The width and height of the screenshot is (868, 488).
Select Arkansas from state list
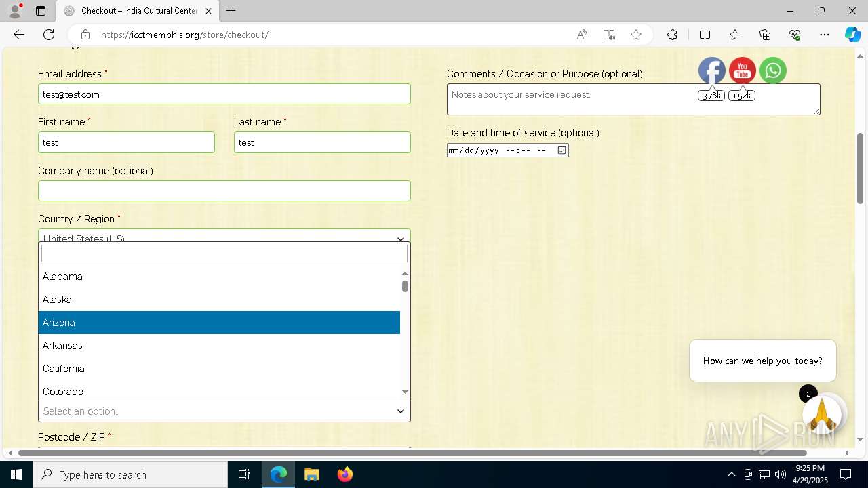[x=219, y=346]
